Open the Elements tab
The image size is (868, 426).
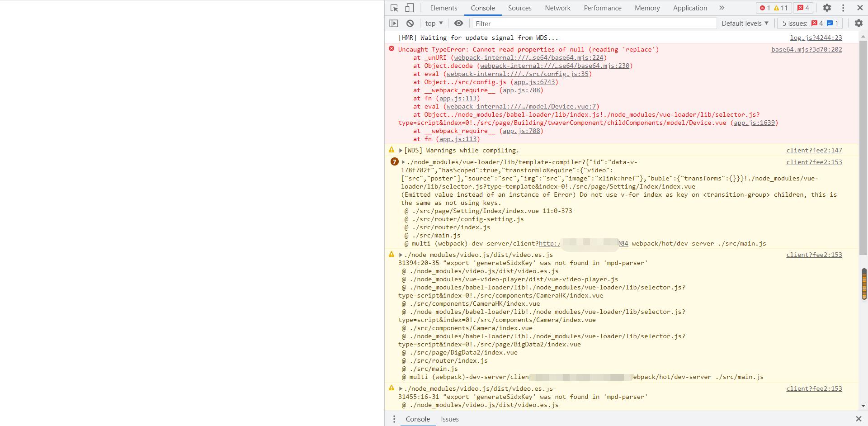coord(443,8)
